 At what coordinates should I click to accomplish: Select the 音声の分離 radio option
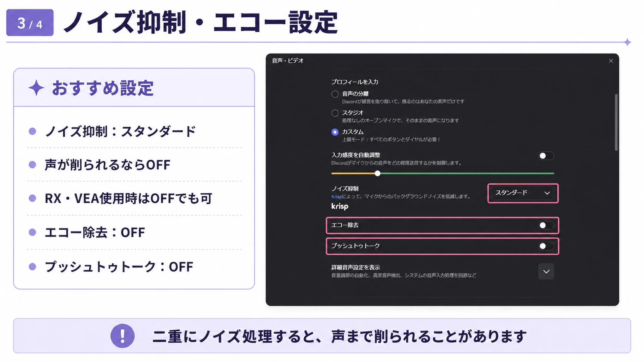pyautogui.click(x=335, y=94)
